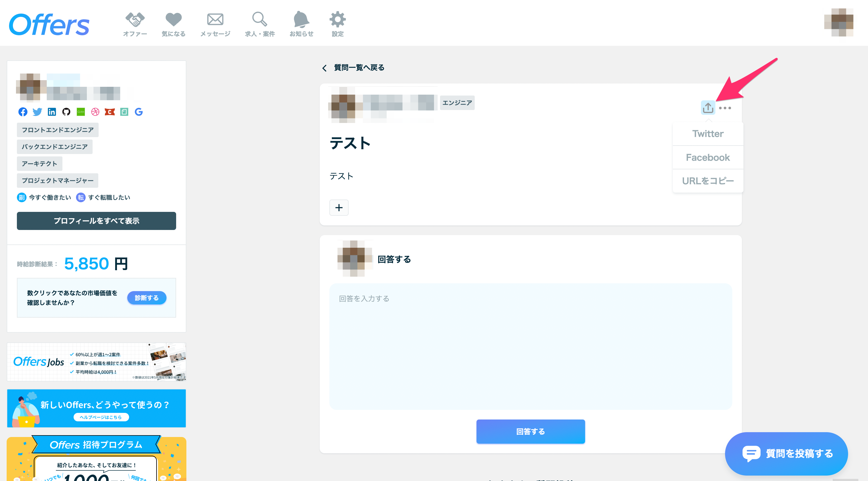Open the メッセージ envelope icon

[x=215, y=24]
